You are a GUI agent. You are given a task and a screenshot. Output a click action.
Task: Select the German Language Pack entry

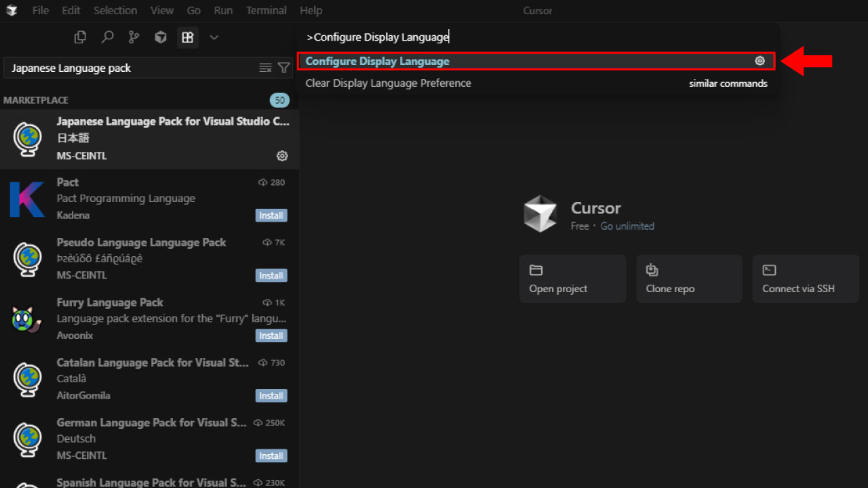pos(149,440)
